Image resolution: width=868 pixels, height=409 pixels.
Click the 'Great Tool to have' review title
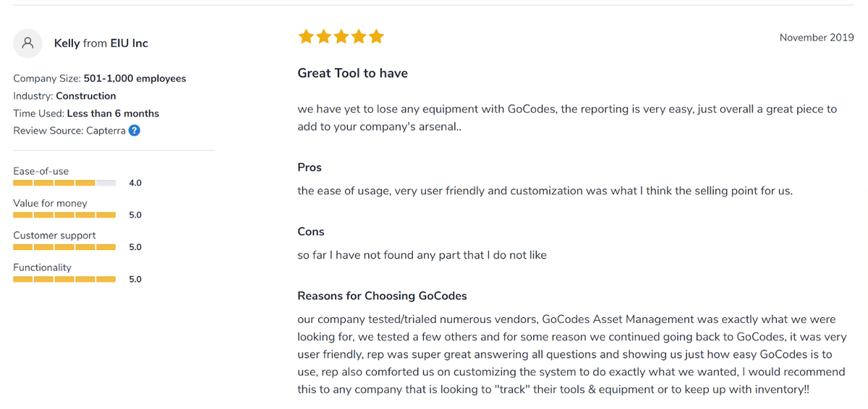click(353, 73)
